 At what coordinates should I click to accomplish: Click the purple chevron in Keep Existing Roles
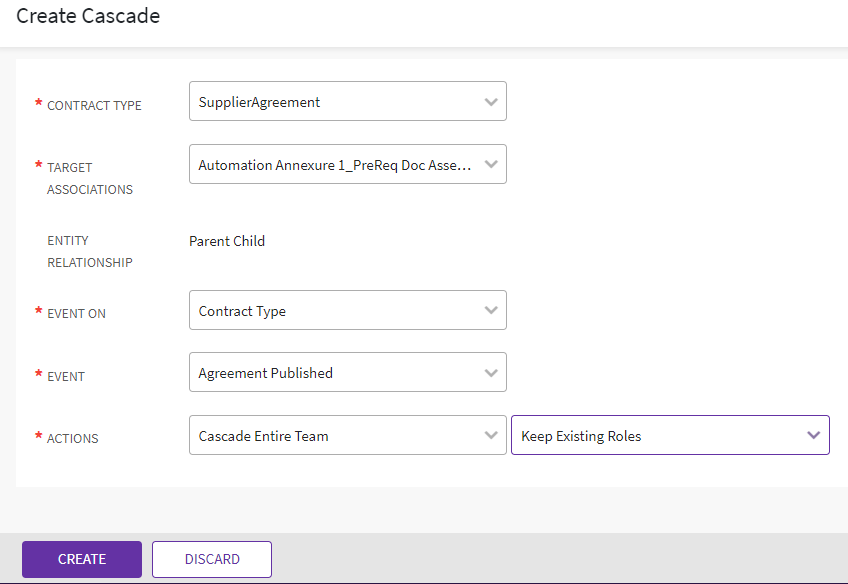pos(813,436)
